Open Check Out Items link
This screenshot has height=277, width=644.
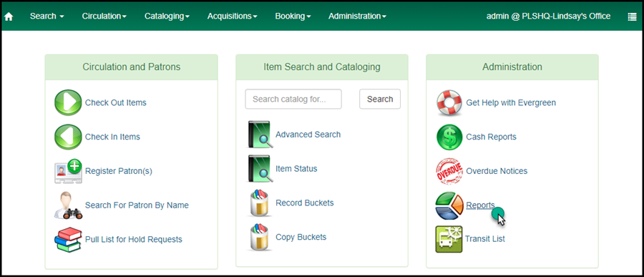(x=116, y=103)
